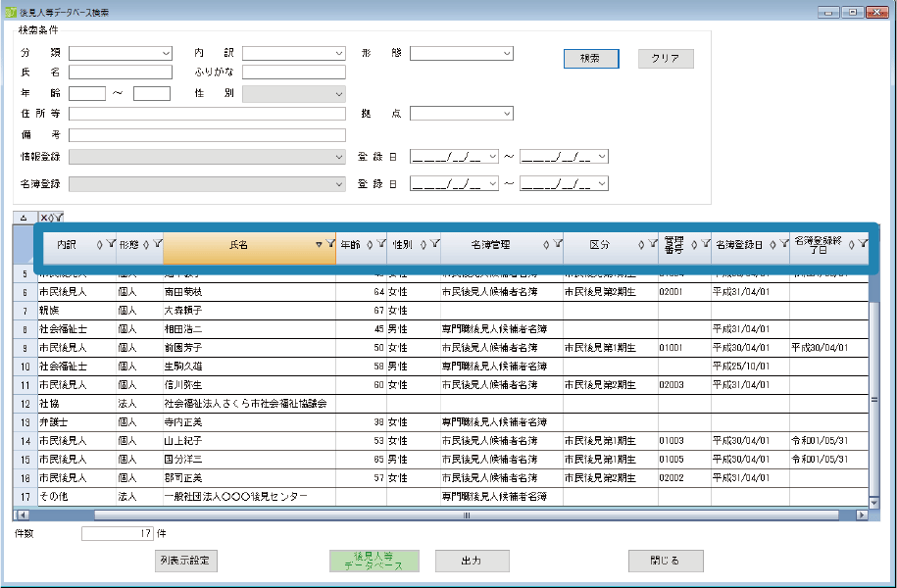Collapse the search panel with triangle button
The width and height of the screenshot is (897, 588).
tap(24, 218)
